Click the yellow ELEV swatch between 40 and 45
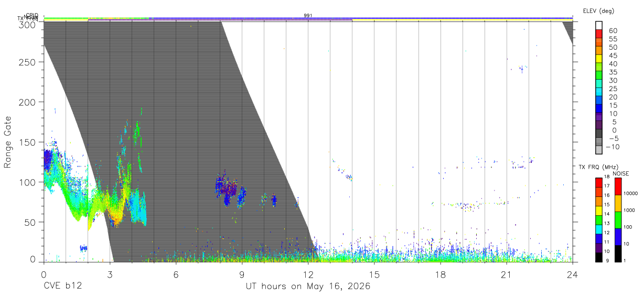Image resolution: width=644 pixels, height=297 pixels. (x=599, y=59)
